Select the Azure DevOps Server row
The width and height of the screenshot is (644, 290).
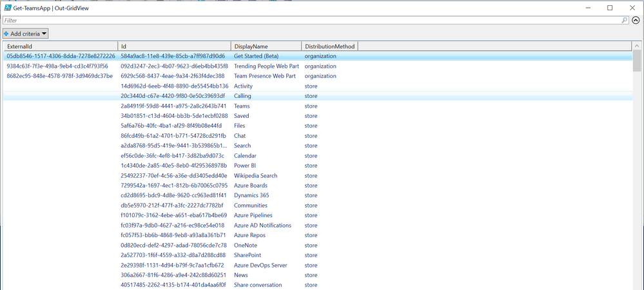coord(318,266)
